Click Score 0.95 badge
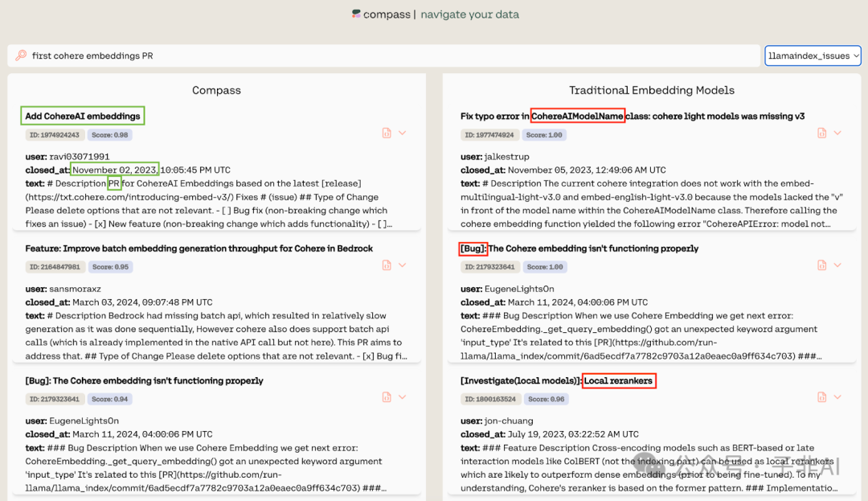 coord(110,267)
